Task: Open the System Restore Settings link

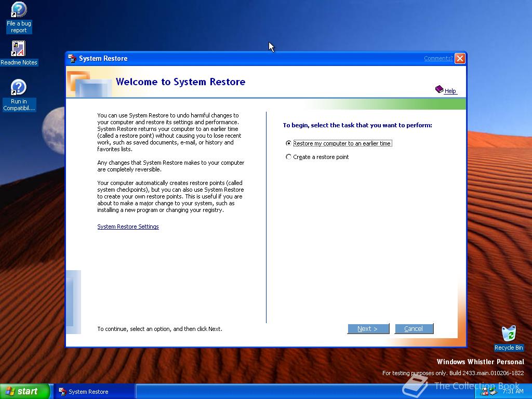Action: click(x=128, y=227)
